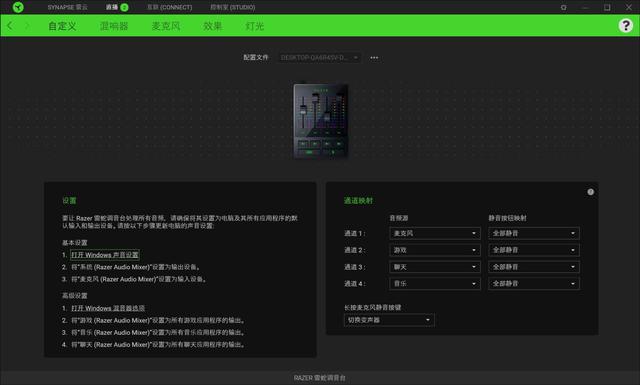Select the 自定义 sub-tab
The height and width of the screenshot is (385, 640).
62,26
